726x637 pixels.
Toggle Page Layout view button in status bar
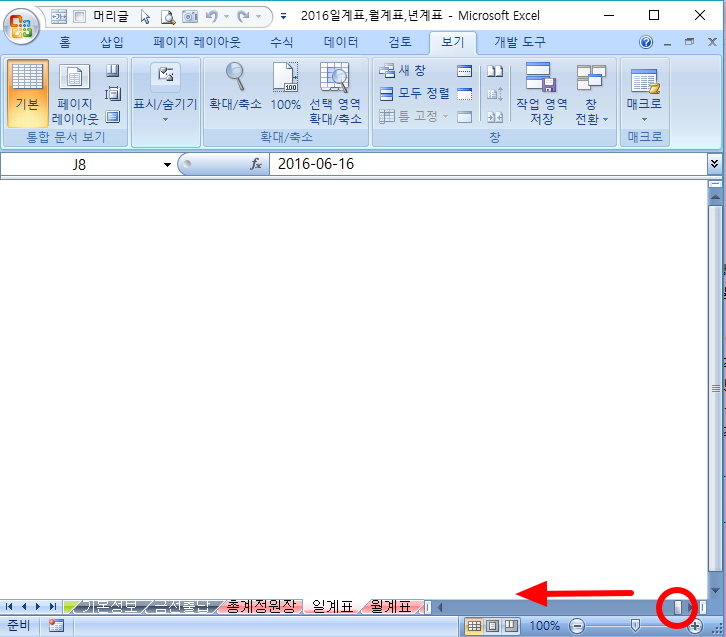(493, 626)
